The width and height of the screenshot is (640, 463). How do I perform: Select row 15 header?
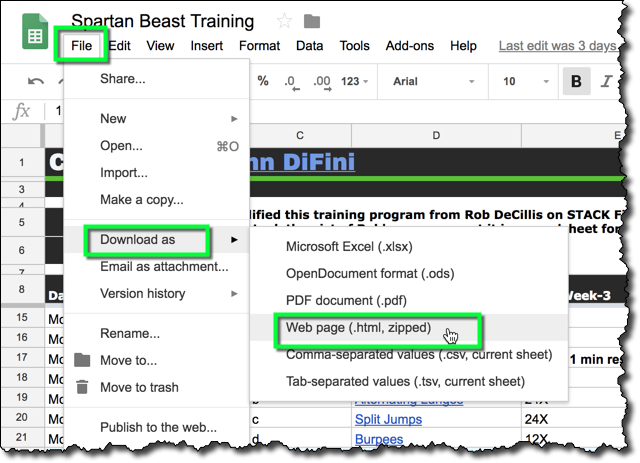point(22,317)
